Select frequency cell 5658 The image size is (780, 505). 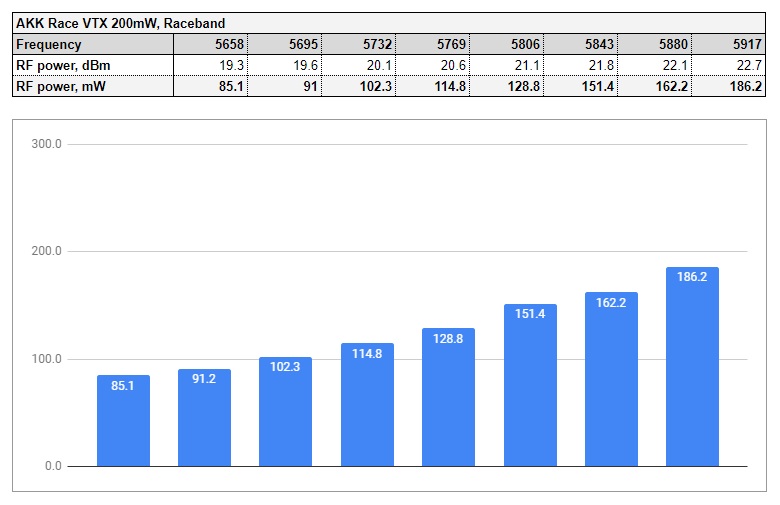[x=210, y=44]
